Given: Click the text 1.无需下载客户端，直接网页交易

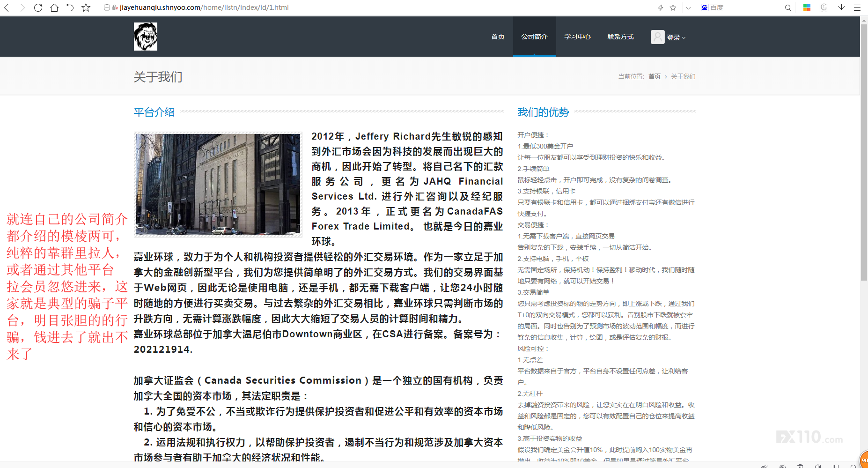Looking at the screenshot, I should (566, 236).
